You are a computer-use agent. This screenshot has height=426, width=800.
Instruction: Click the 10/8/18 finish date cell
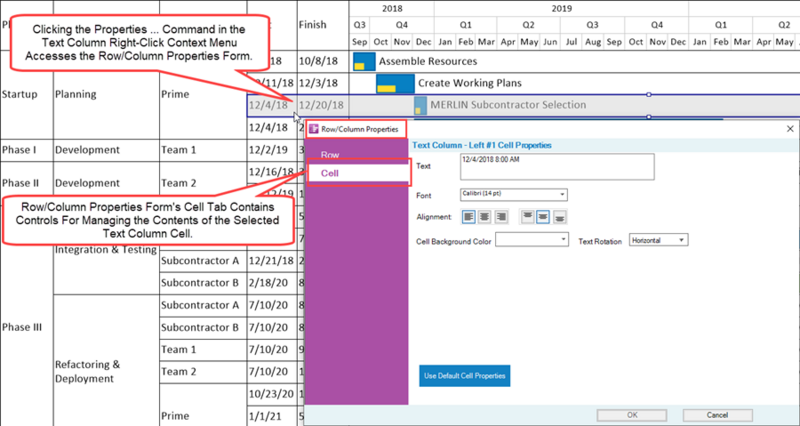[323, 61]
